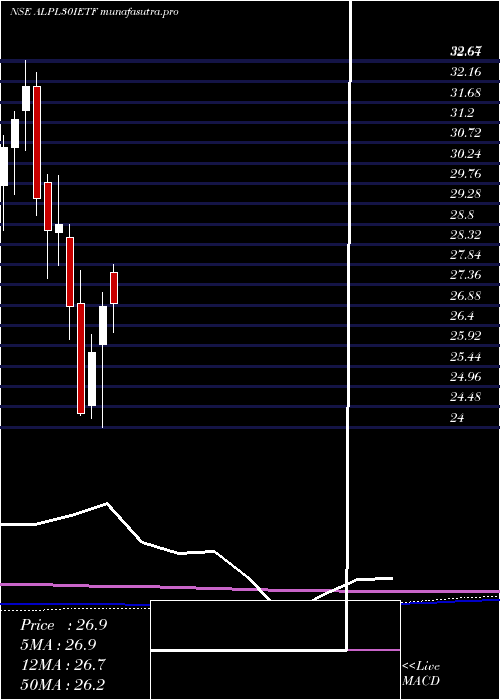Click the 25.44 price axis label
This screenshot has width=500, height=700.
pos(466,357)
